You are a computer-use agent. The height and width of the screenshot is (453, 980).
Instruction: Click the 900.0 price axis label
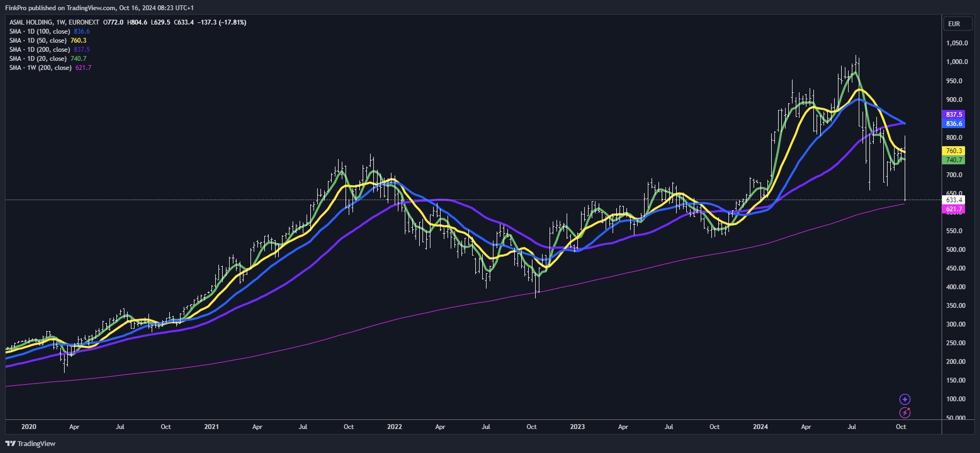coord(954,100)
